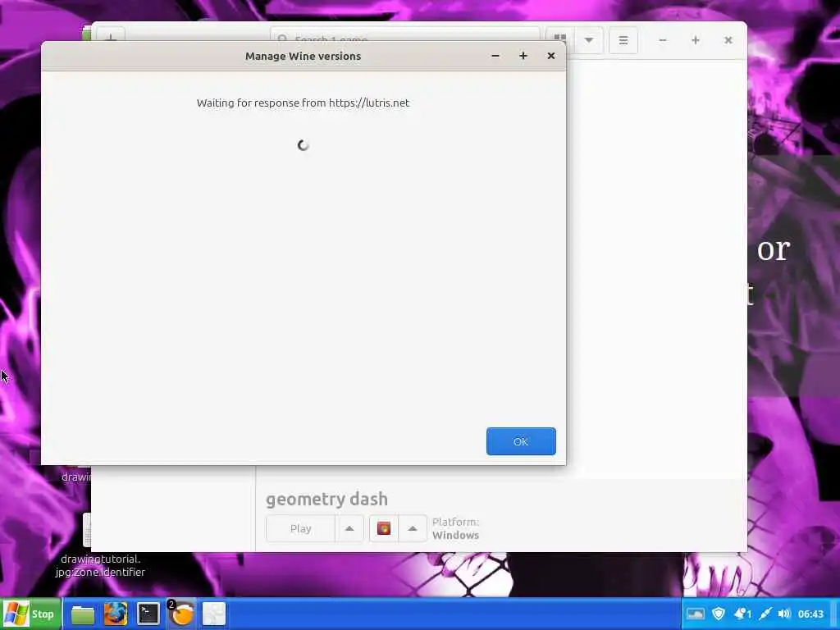
Task: Confirm the Manage Wine versions dialog with OK
Action: point(521,441)
